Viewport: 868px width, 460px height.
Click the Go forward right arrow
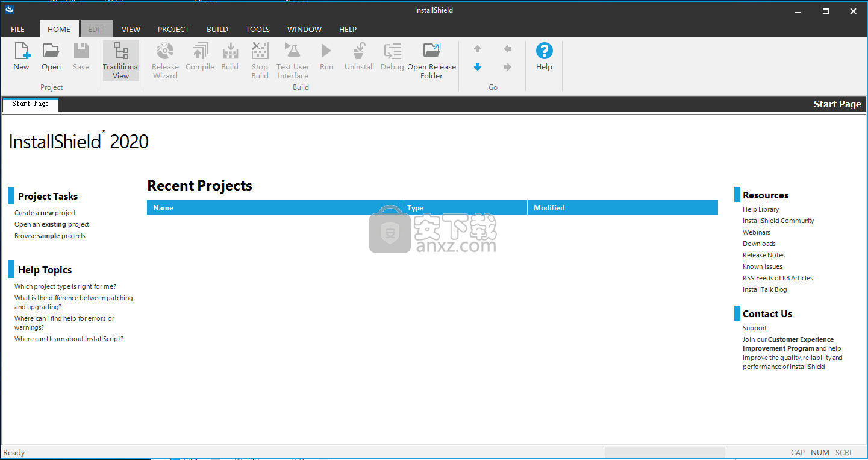coord(508,67)
